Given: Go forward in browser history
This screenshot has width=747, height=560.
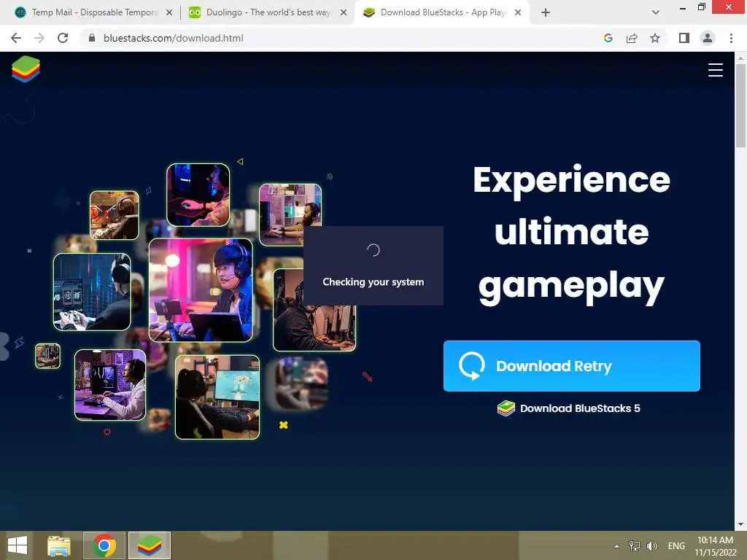Looking at the screenshot, I should pos(39,38).
